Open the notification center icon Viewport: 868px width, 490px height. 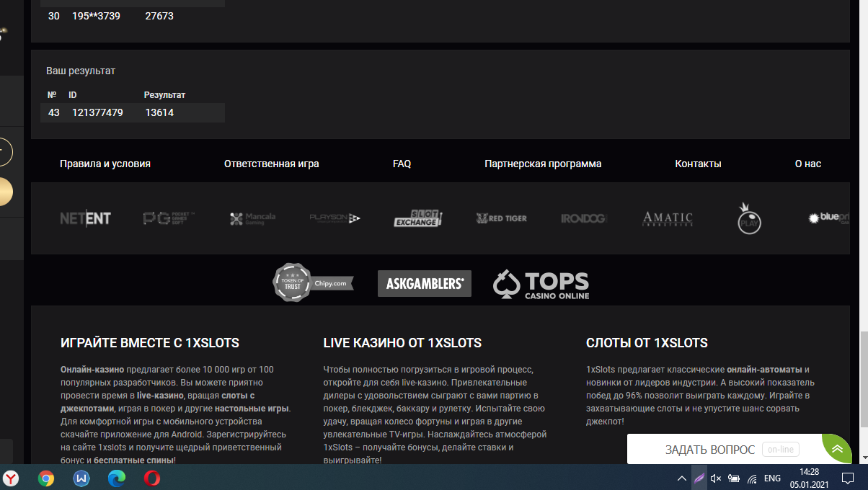[x=847, y=478]
